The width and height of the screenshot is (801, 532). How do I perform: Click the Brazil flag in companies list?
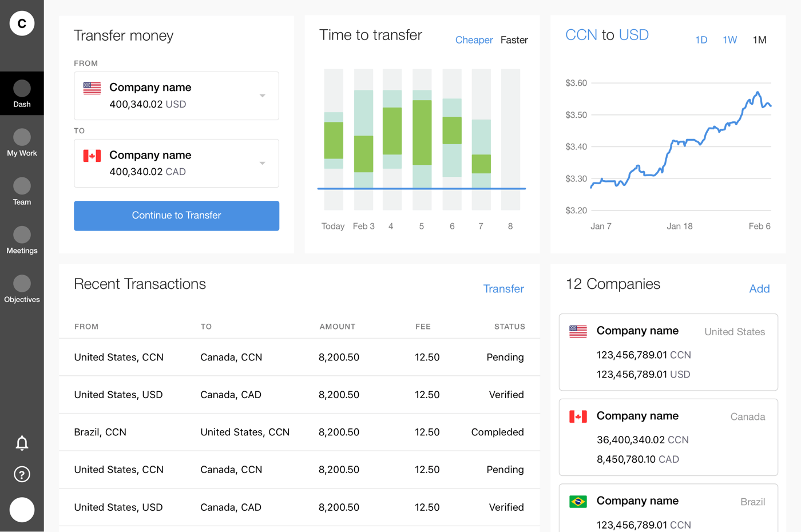coord(578,502)
